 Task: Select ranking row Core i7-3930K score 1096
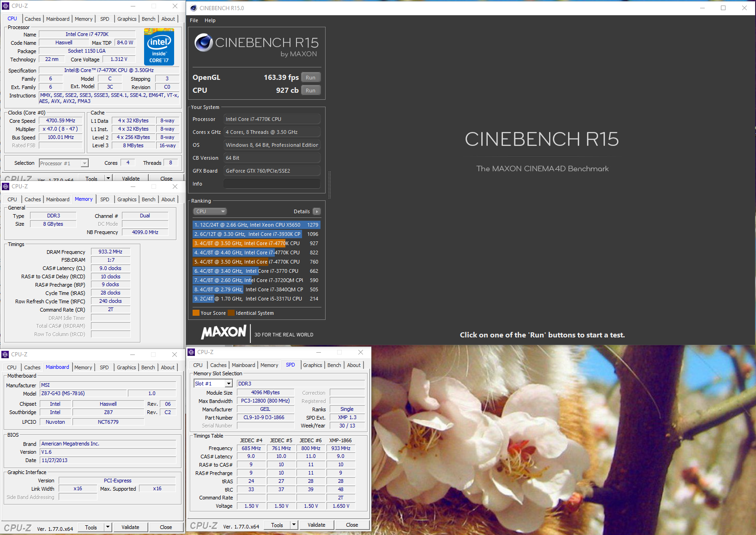click(256, 234)
